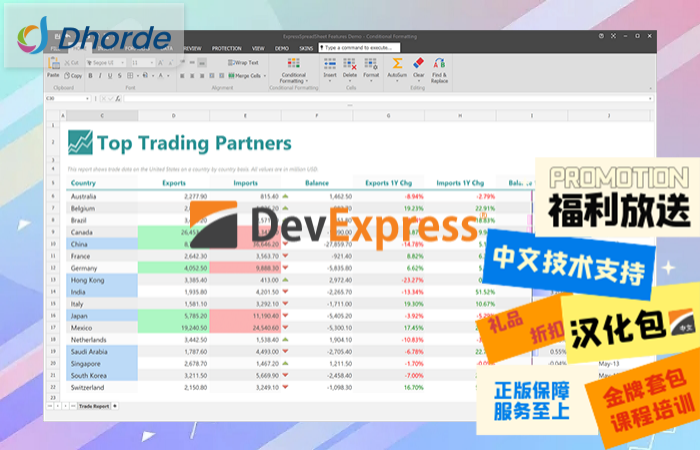The width and height of the screenshot is (700, 450).
Task: Expand the Merge Cells dropdown arrow
Action: point(265,76)
